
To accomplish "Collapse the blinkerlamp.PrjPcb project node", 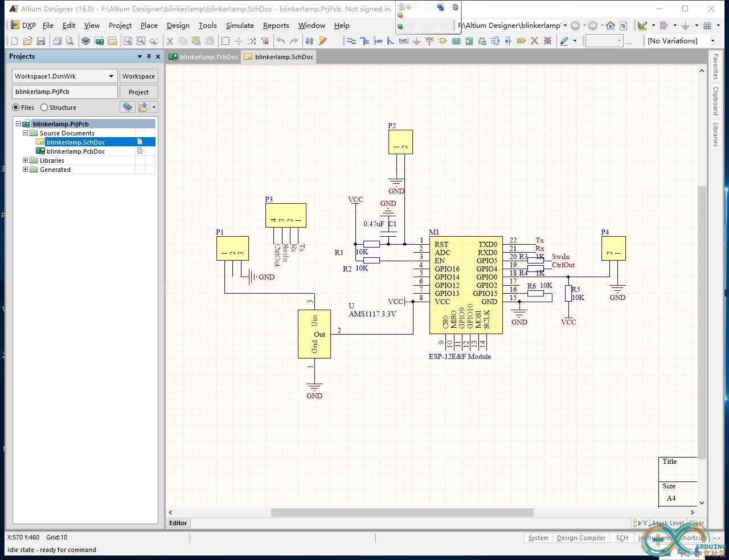I will click(18, 124).
